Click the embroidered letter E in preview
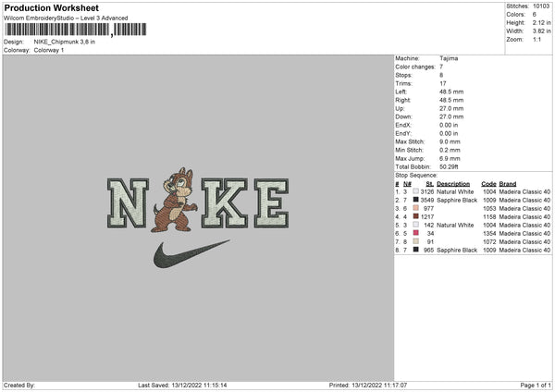Screen dimensions: 555x392 (x=271, y=203)
